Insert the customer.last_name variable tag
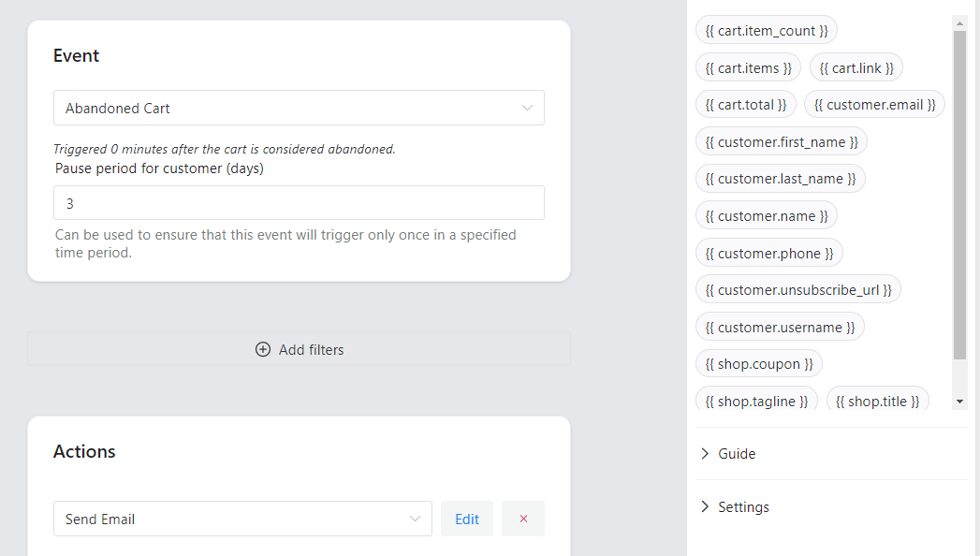 [x=781, y=179]
